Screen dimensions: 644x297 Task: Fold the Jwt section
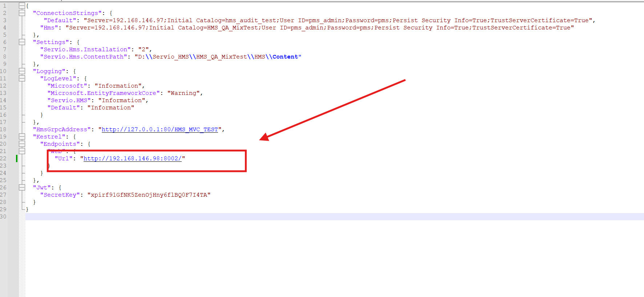pos(22,188)
